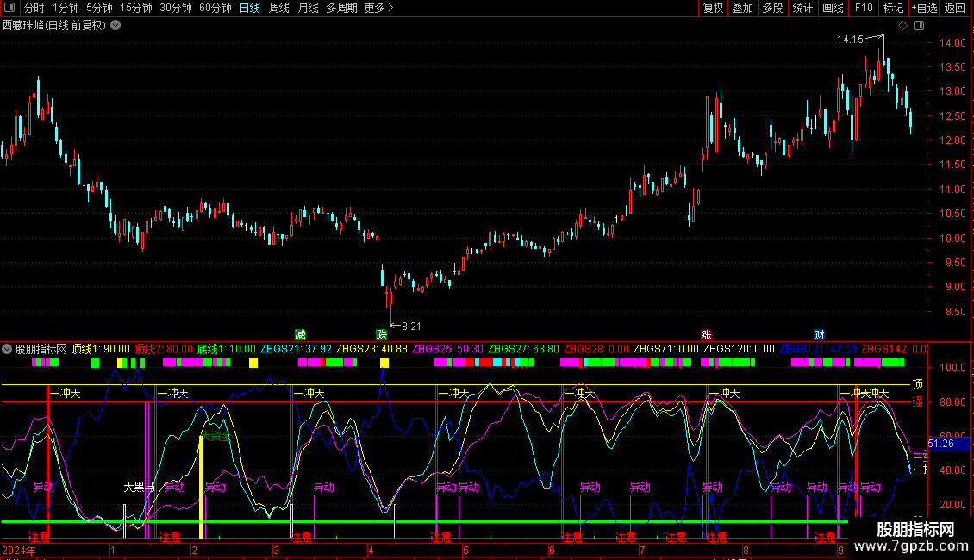Screen dimensions: 974x560
Task: Click the ZBGS27: 63.80 indicator value
Action: click(x=524, y=349)
